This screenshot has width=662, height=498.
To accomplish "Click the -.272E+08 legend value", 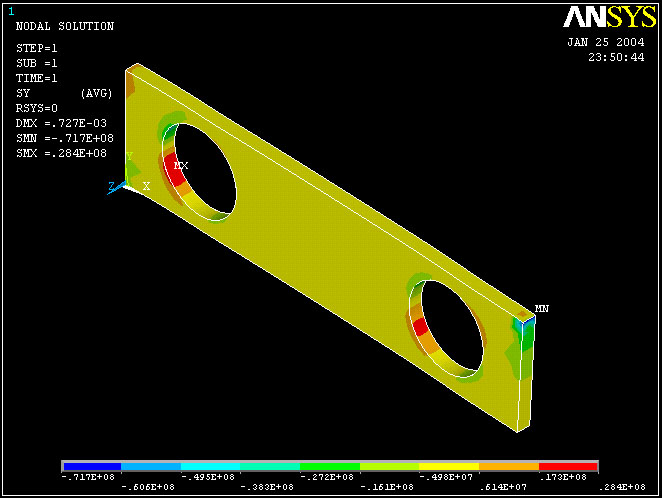I will pyautogui.click(x=327, y=477).
